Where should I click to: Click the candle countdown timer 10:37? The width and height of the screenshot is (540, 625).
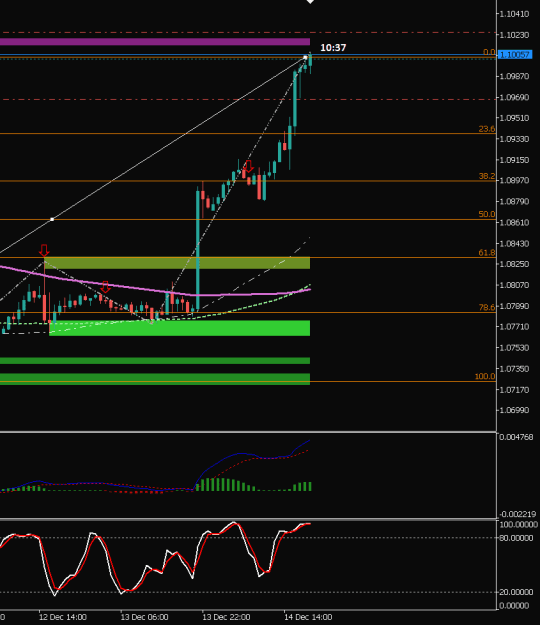(333, 48)
